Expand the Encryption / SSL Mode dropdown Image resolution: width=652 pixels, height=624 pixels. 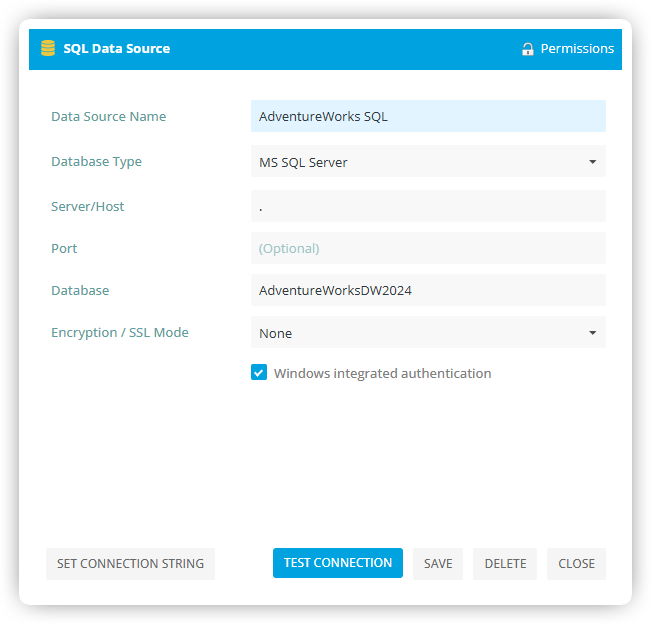[428, 332]
